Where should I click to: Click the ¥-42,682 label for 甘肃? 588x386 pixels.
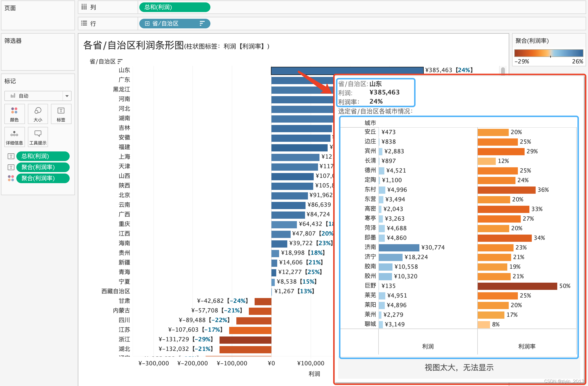(x=223, y=301)
